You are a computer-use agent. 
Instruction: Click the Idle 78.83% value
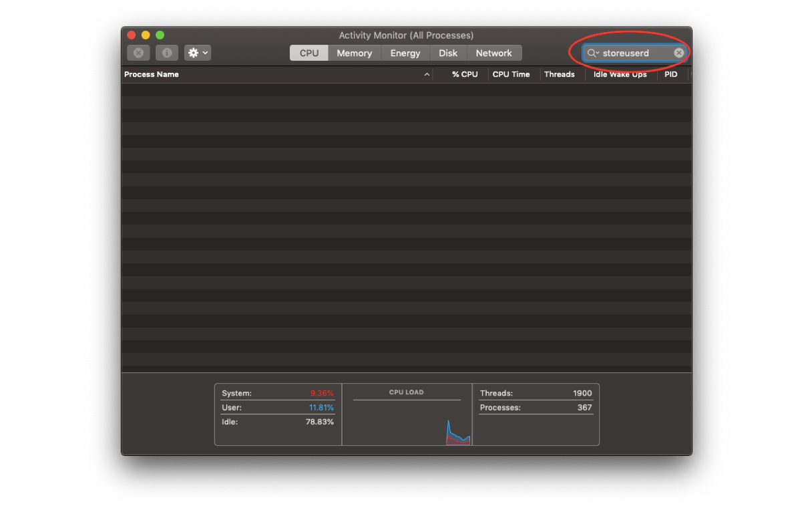tap(320, 422)
